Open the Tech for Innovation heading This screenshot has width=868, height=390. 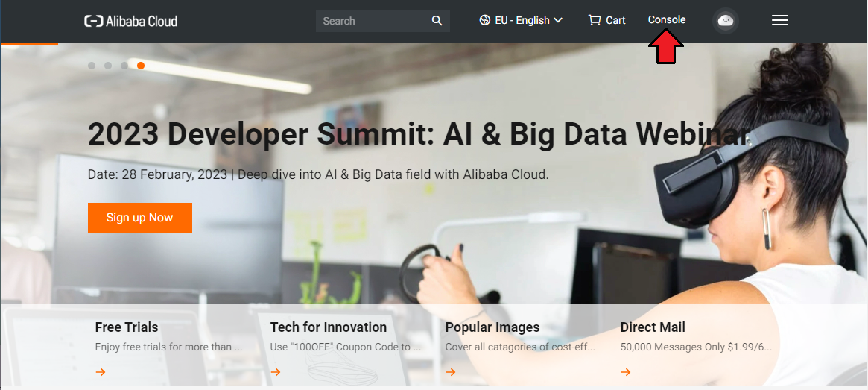point(329,327)
